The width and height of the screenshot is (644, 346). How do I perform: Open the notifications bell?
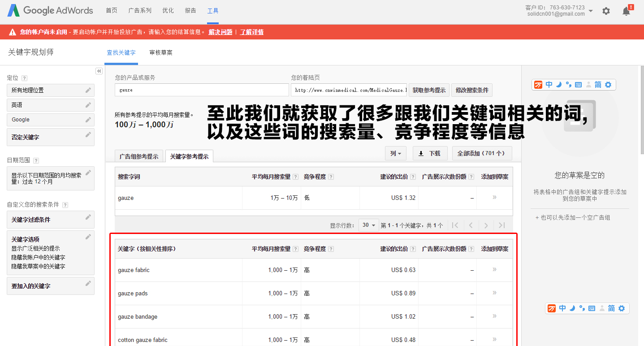tap(627, 10)
